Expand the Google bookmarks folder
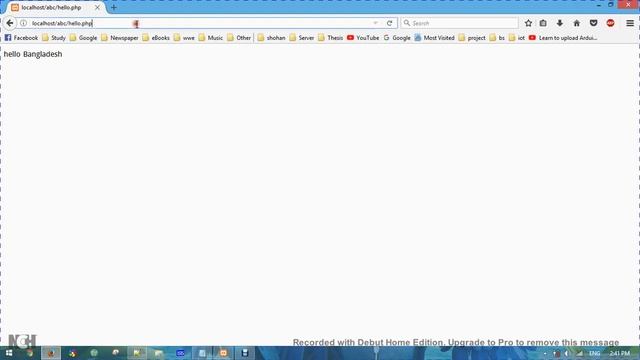The height and width of the screenshot is (360, 640). pyautogui.click(x=83, y=38)
